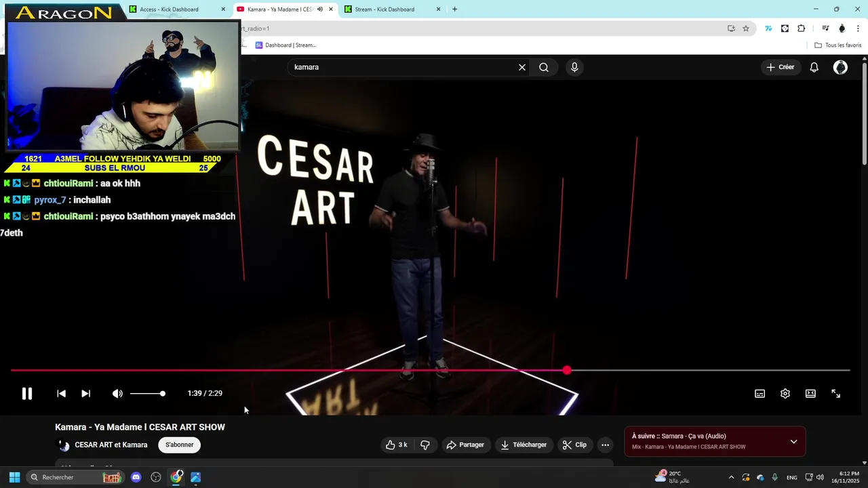868x488 pixels.
Task: Show hidden system tray icons
Action: [x=731, y=477]
